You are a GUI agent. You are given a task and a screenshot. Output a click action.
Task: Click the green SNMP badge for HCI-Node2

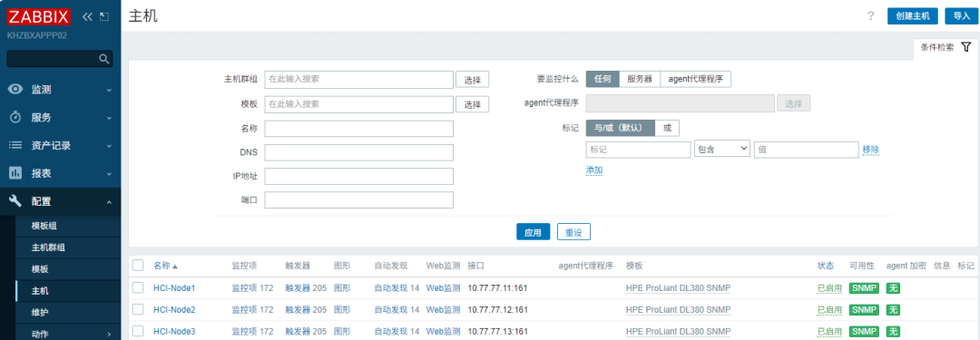coord(865,309)
